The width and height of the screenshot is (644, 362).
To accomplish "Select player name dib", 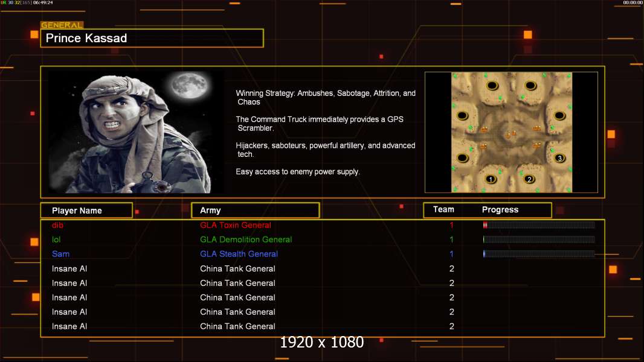I will (x=57, y=225).
